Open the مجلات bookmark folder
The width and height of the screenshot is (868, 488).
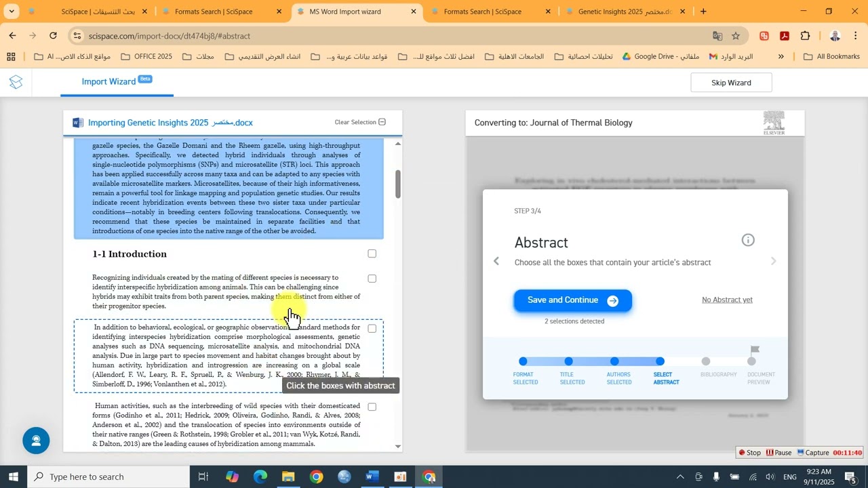tap(198, 57)
